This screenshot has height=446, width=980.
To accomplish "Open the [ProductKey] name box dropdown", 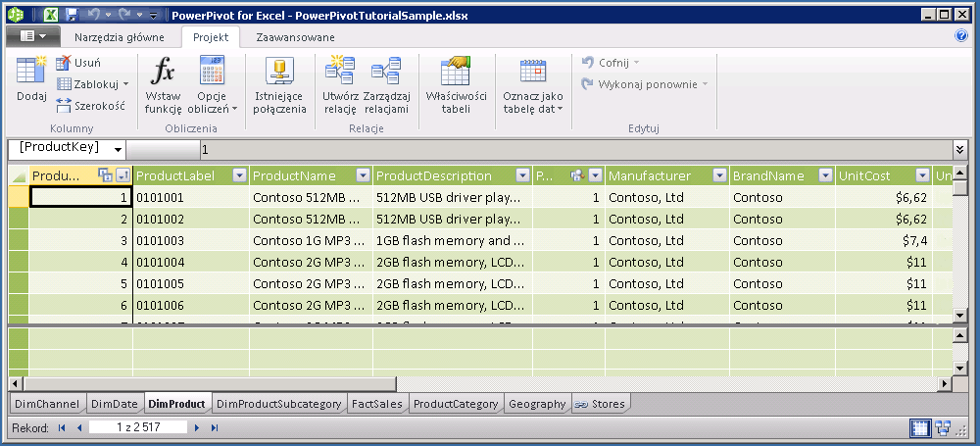I will (118, 150).
